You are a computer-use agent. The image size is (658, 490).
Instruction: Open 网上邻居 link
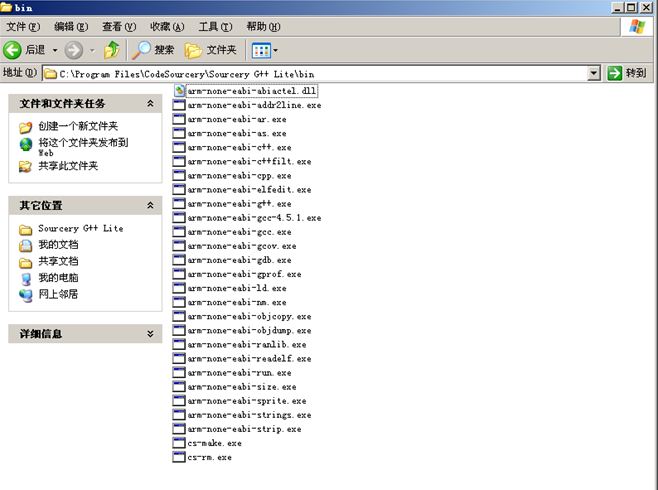[x=58, y=294]
